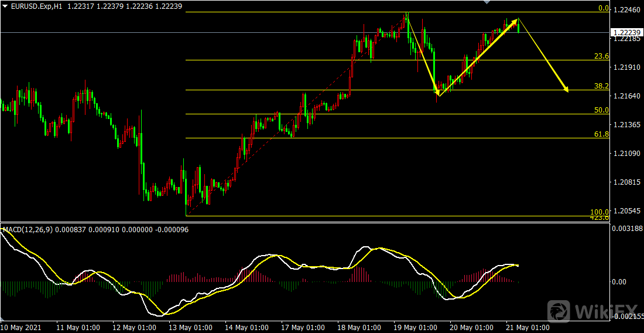
Task: Click the 1.22460 price scale label
Action: click(626, 10)
